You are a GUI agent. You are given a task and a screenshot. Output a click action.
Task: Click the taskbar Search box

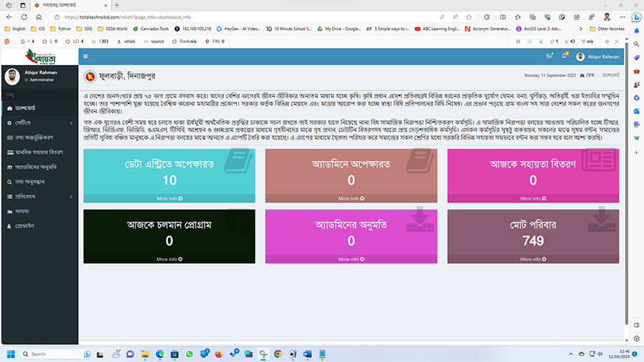(55, 354)
